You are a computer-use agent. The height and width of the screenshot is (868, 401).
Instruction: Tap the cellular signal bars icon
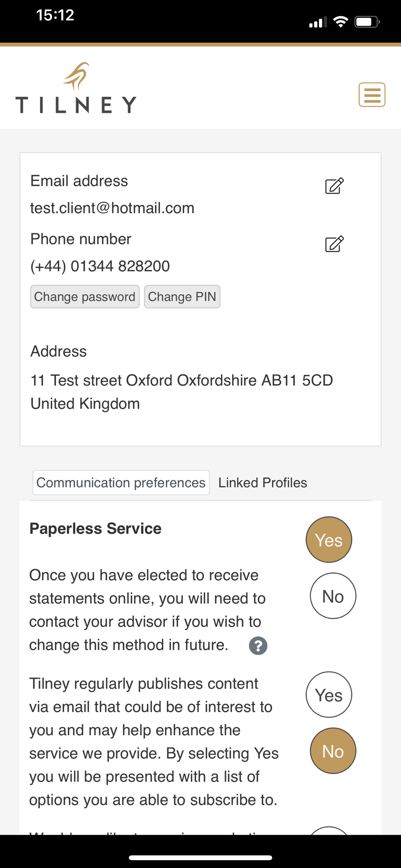(318, 22)
